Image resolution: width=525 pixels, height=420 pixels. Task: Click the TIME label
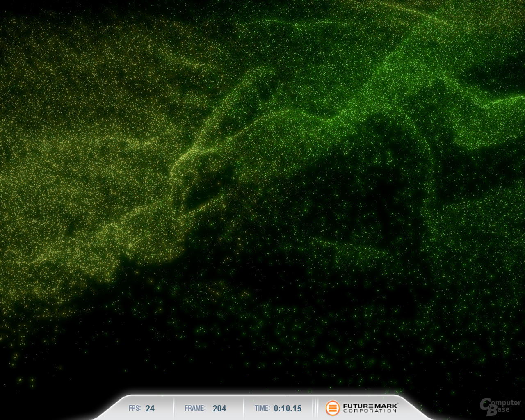click(x=262, y=408)
